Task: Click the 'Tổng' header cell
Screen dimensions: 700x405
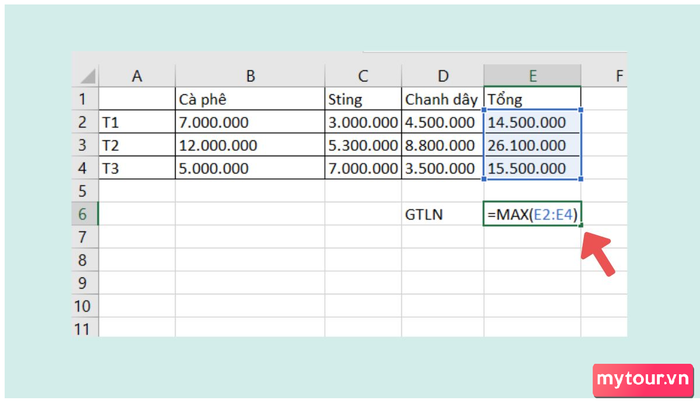Action: 533,99
